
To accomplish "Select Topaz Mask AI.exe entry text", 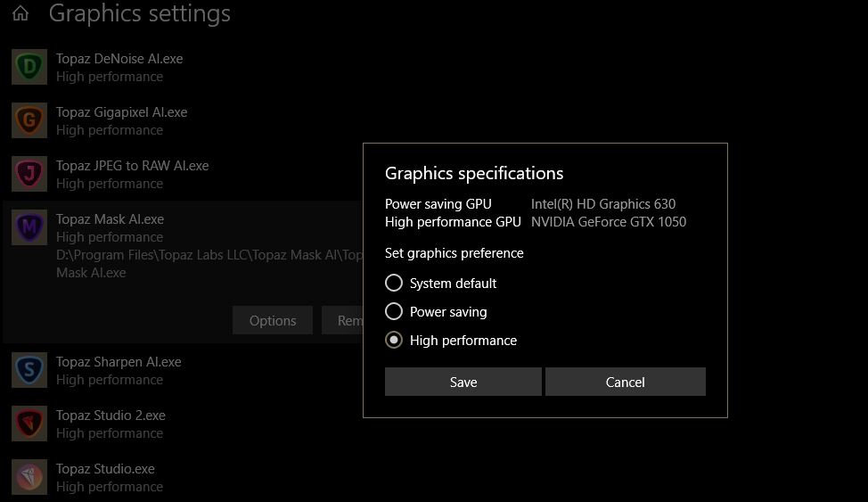I will coord(110,218).
